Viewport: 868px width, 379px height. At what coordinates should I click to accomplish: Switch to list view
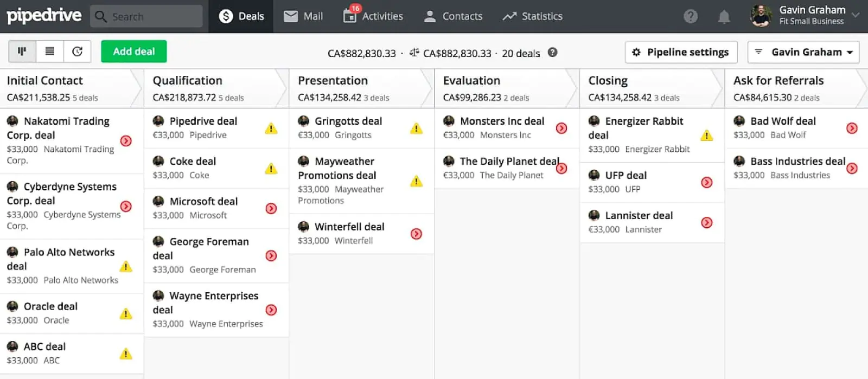click(50, 52)
